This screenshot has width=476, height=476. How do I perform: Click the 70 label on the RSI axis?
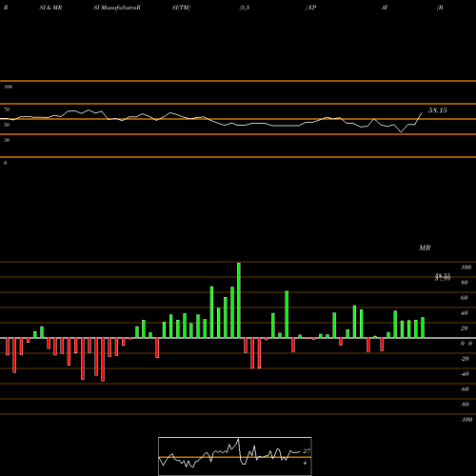[7, 109]
